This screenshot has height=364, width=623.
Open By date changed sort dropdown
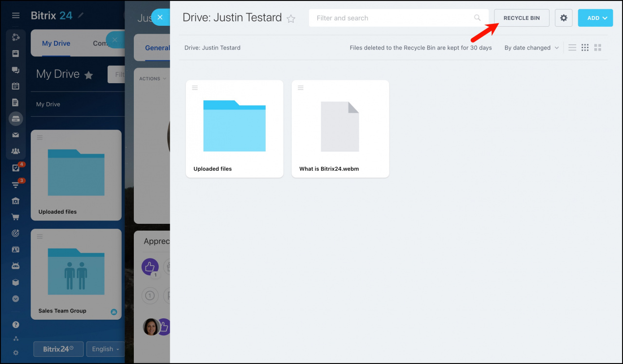point(531,48)
